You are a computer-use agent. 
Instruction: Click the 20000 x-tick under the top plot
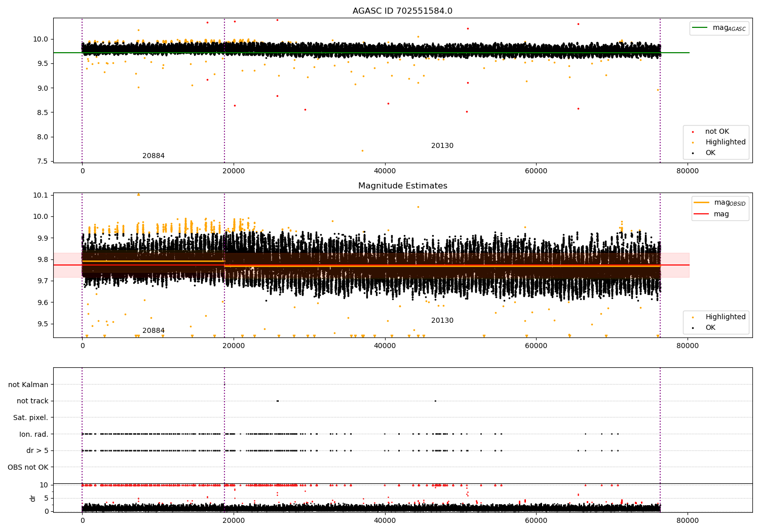tap(234, 171)
